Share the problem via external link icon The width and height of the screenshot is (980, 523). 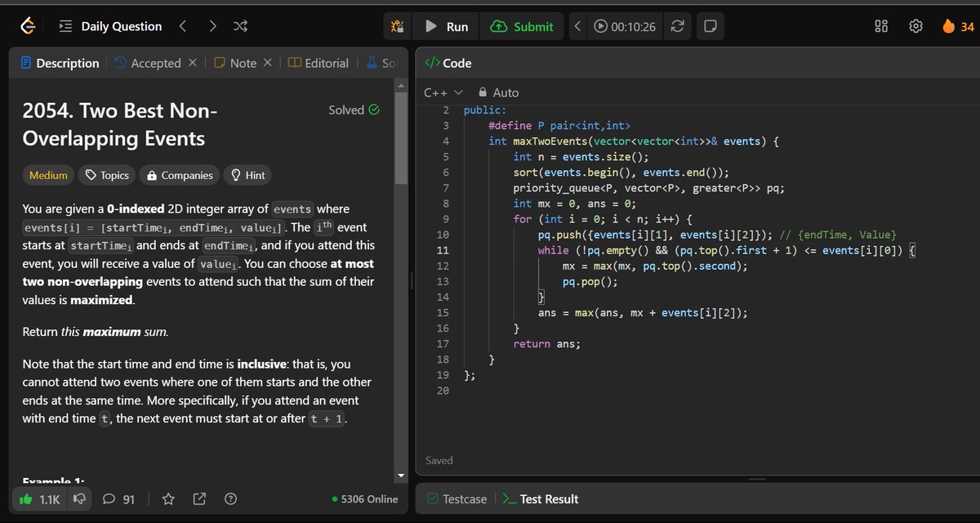199,499
